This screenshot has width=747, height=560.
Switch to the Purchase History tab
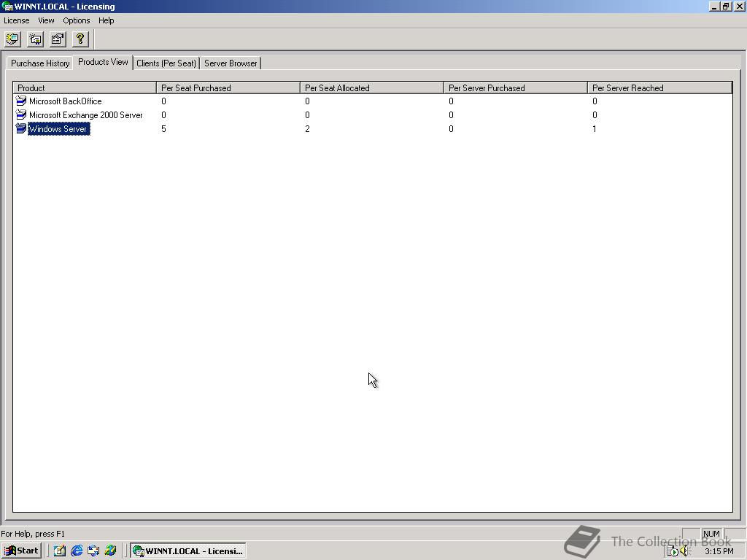click(x=40, y=63)
